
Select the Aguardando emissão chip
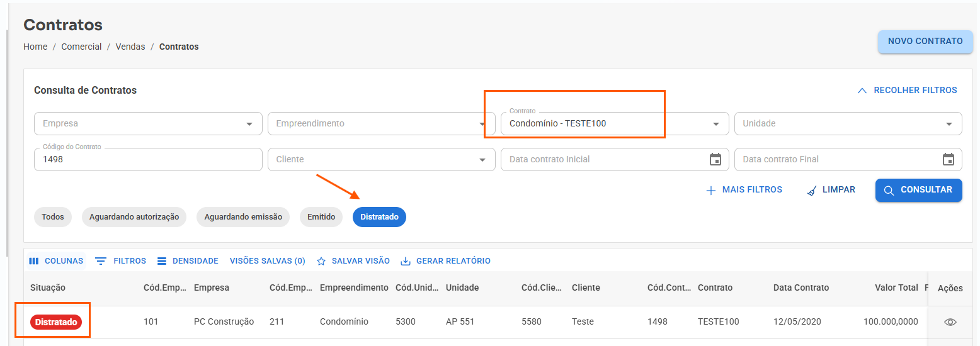243,217
